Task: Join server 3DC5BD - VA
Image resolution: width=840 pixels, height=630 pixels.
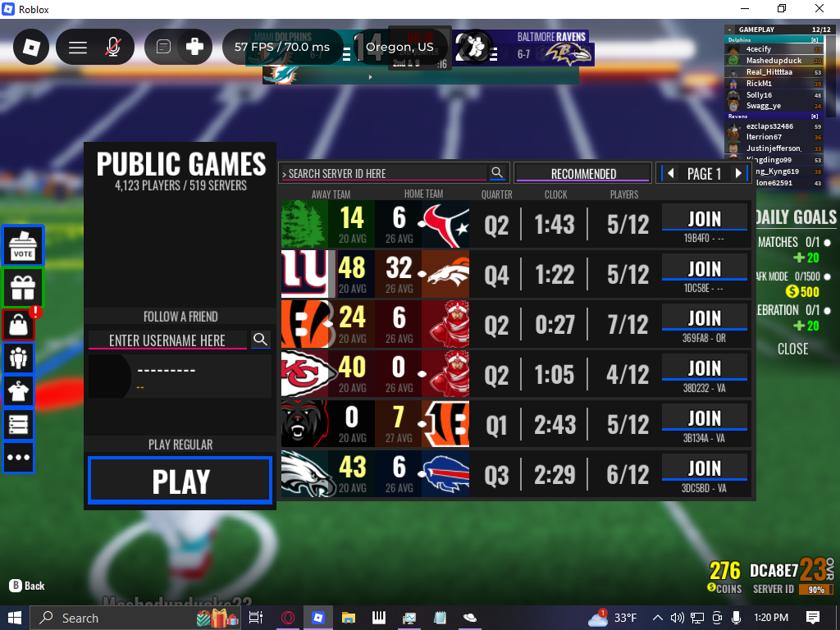Action: [x=705, y=467]
